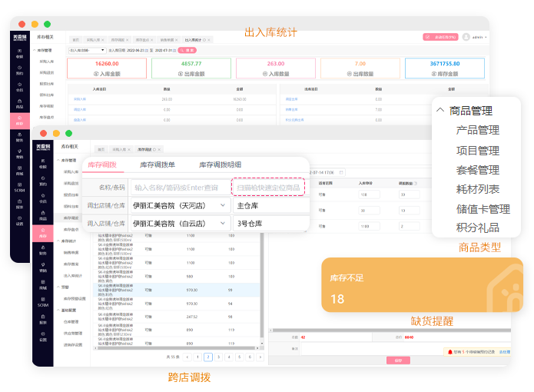534x392 pixels.
Task: Open the 出入库 type dropdown in back window
Action: tap(87, 51)
